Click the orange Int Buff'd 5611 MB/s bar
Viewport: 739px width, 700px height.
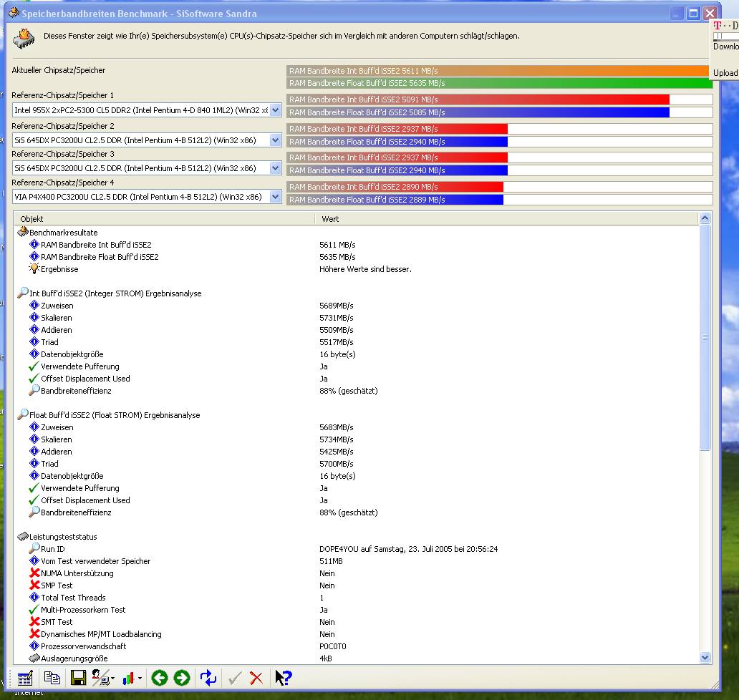(x=498, y=71)
